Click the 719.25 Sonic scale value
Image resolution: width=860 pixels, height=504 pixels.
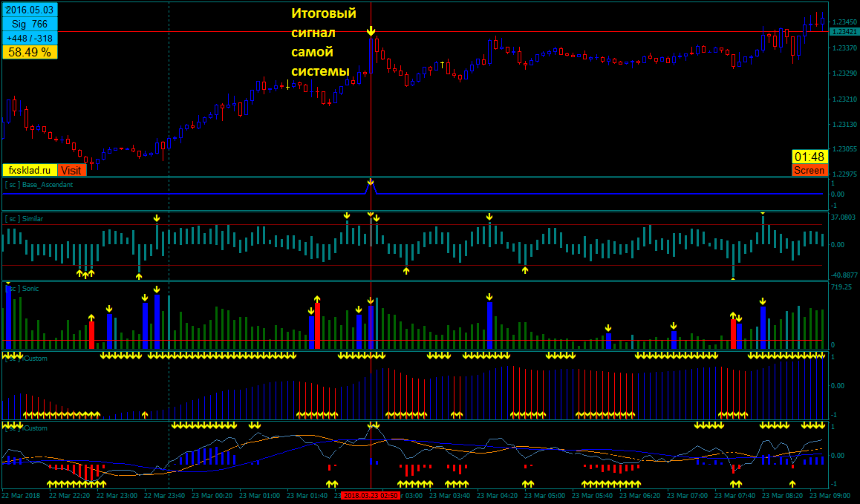tap(841, 287)
